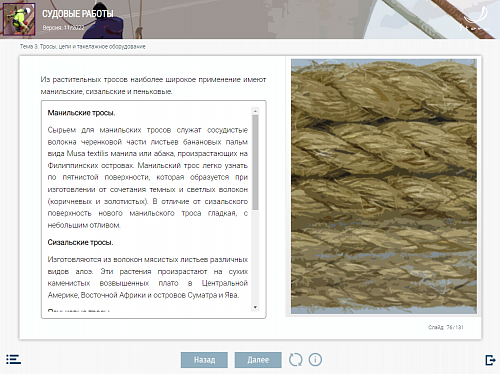Viewport: 500px width, 374px height.
Task: Click the course thumbnail of the worker
Action: (19, 19)
